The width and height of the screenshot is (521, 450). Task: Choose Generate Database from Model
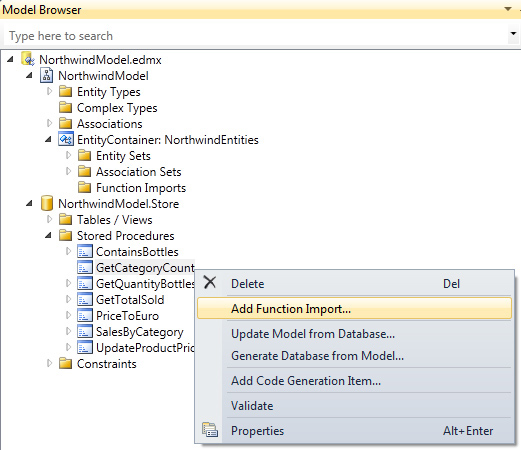point(354,356)
